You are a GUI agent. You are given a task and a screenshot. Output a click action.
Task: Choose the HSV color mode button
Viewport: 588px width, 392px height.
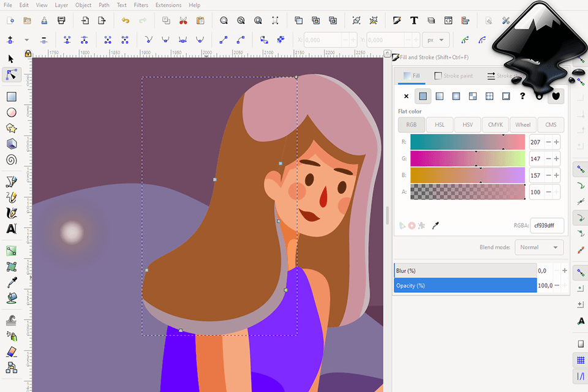[467, 125]
